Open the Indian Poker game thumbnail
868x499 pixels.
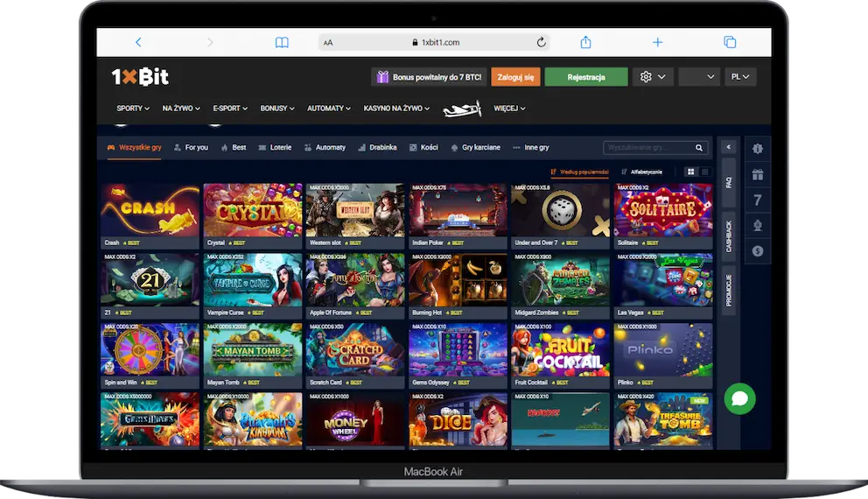458,210
